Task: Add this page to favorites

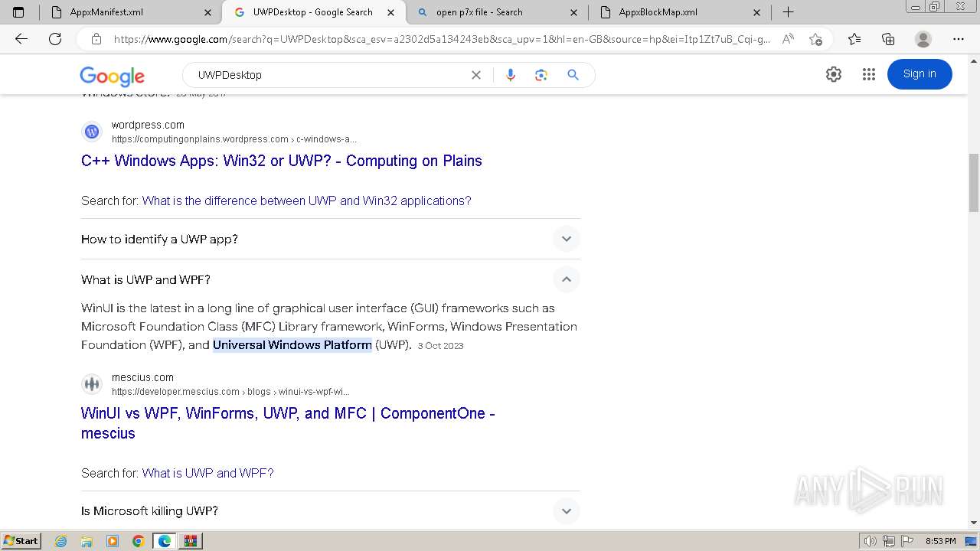Action: coord(815,39)
